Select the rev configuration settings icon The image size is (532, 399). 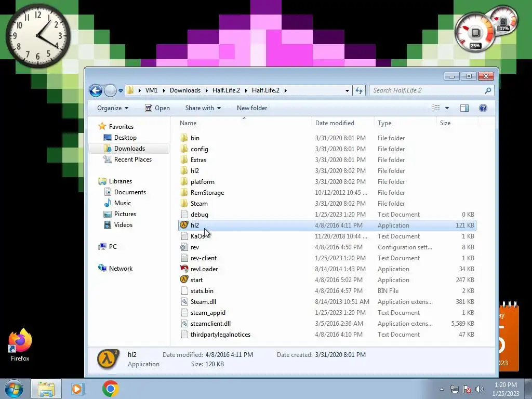(x=184, y=247)
